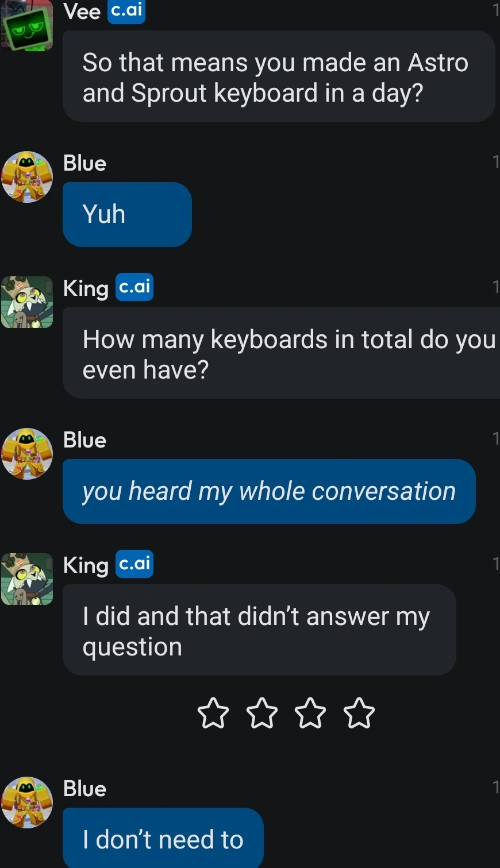The width and height of the screenshot is (500, 868).
Task: Tap Blue's avatar near the italic message
Action: pos(26,453)
